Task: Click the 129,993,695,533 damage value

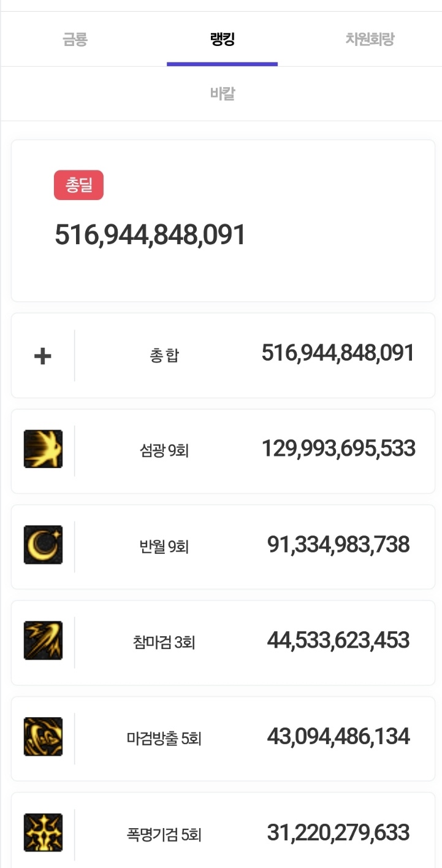Action: (338, 449)
